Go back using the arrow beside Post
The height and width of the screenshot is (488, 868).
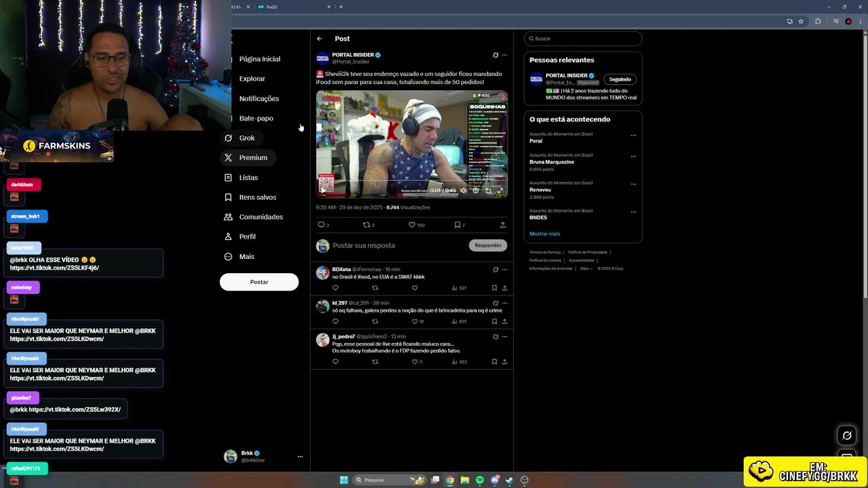(x=319, y=39)
